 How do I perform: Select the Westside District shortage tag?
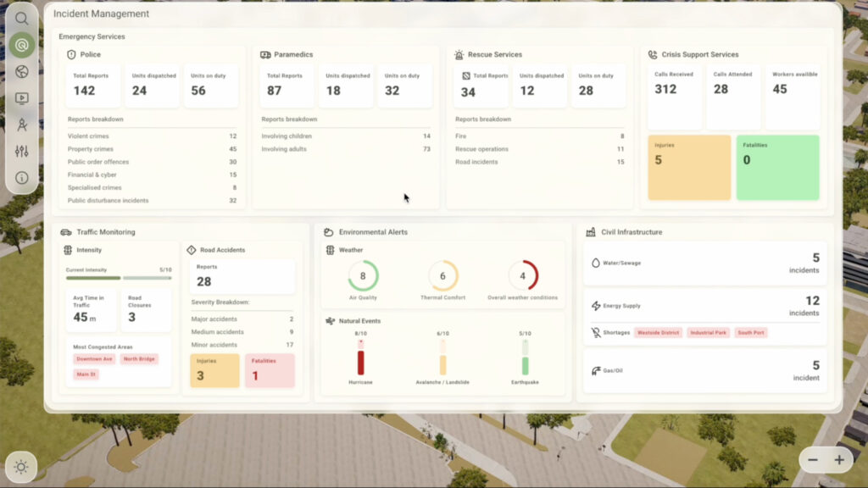coord(658,332)
